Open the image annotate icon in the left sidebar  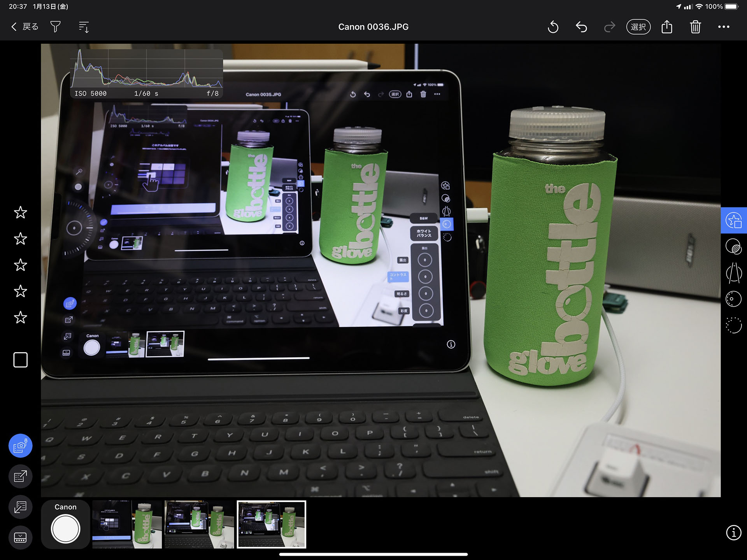point(20,507)
